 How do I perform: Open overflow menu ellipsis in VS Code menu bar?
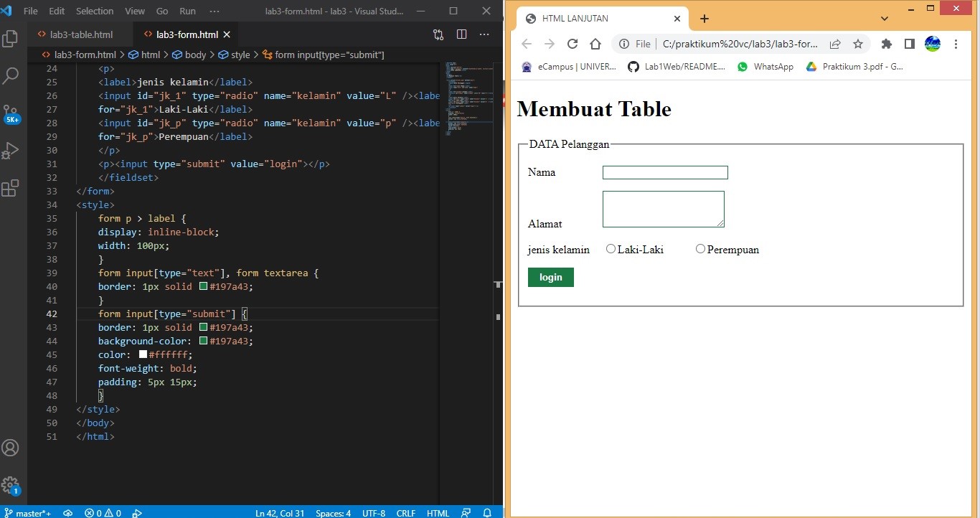coord(215,11)
